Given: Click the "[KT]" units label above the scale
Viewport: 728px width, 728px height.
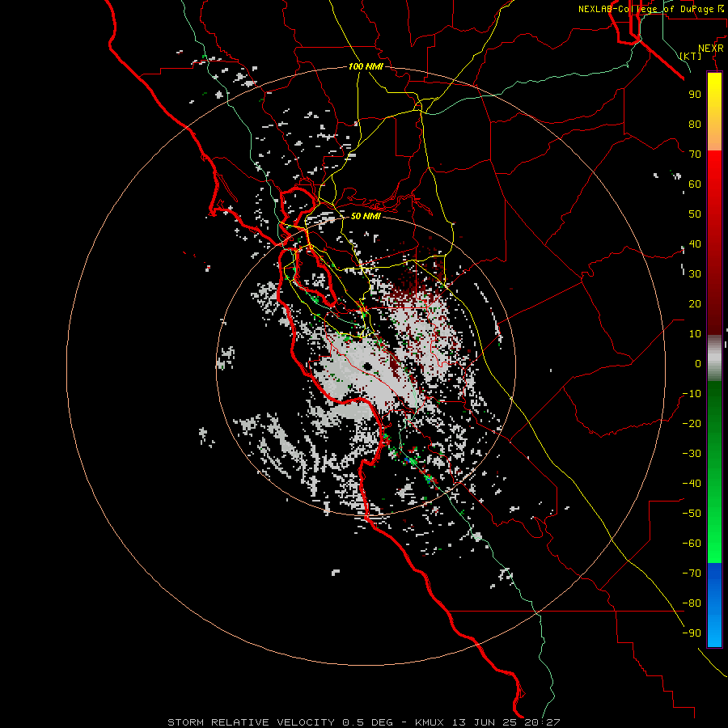Looking at the screenshot, I should pos(691,56).
